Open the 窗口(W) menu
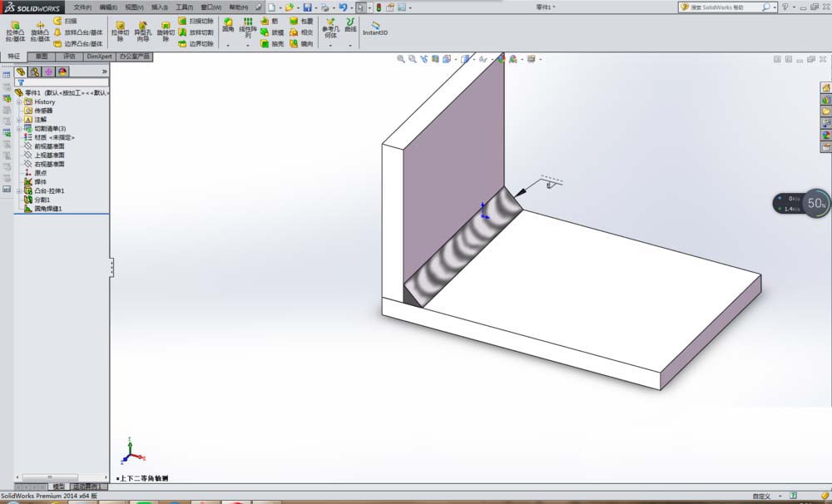Image resolution: width=832 pixels, height=504 pixels. tap(210, 7)
